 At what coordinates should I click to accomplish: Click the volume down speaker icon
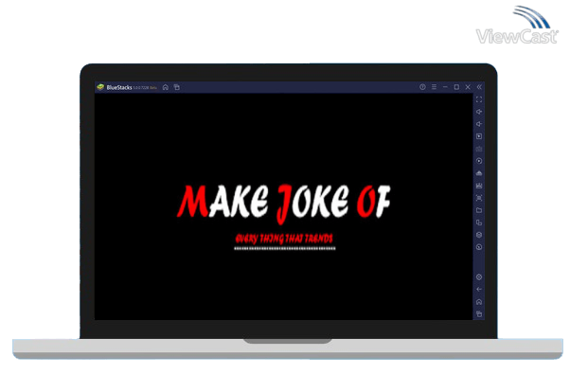point(479,124)
